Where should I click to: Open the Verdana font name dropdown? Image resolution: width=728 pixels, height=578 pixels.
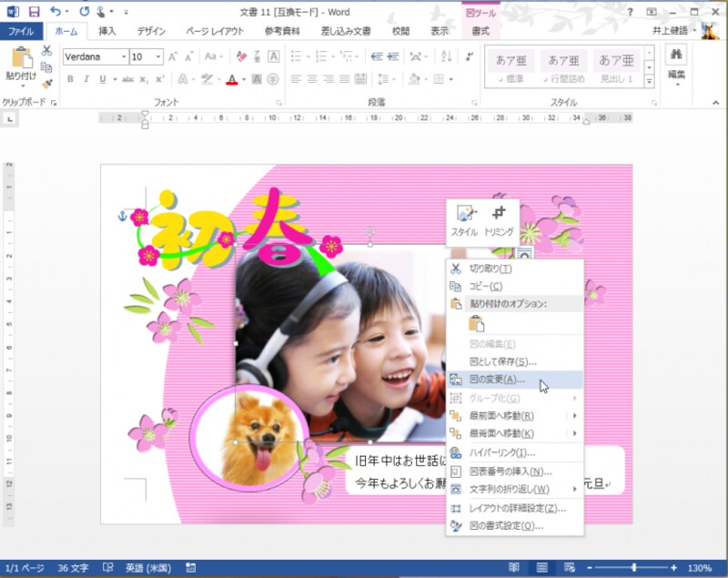(122, 56)
